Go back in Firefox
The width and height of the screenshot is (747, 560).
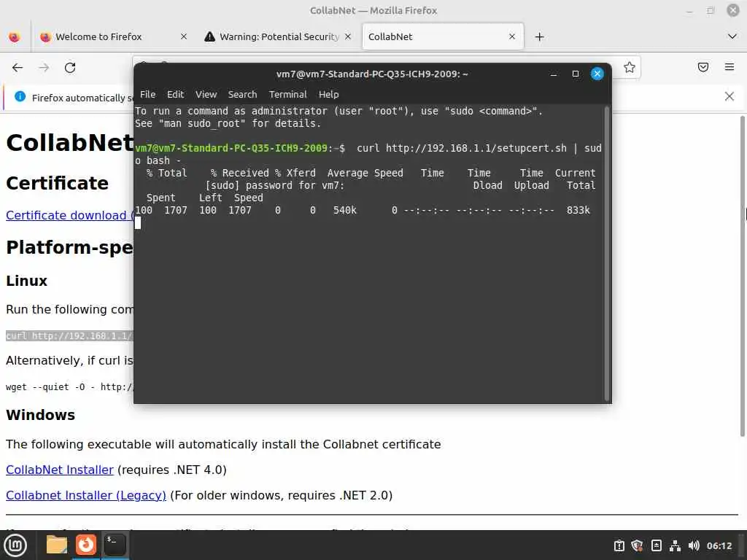point(18,68)
